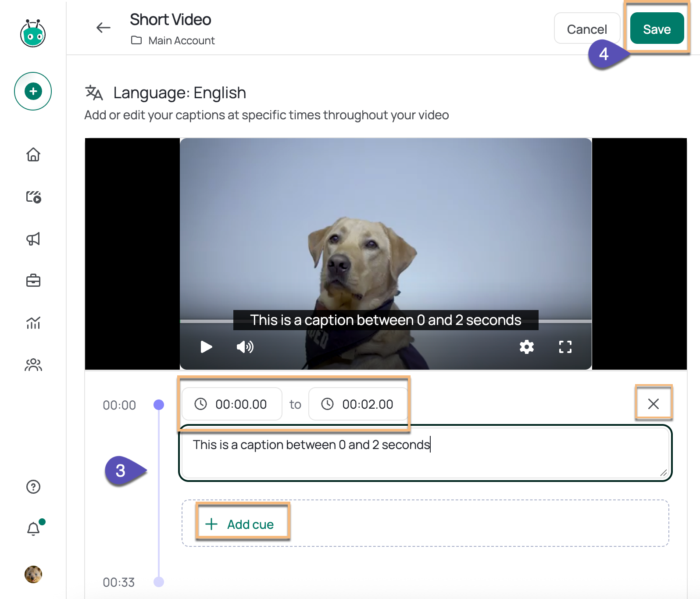The height and width of the screenshot is (599, 700).
Task: Open the help question mark icon
Action: (x=33, y=487)
